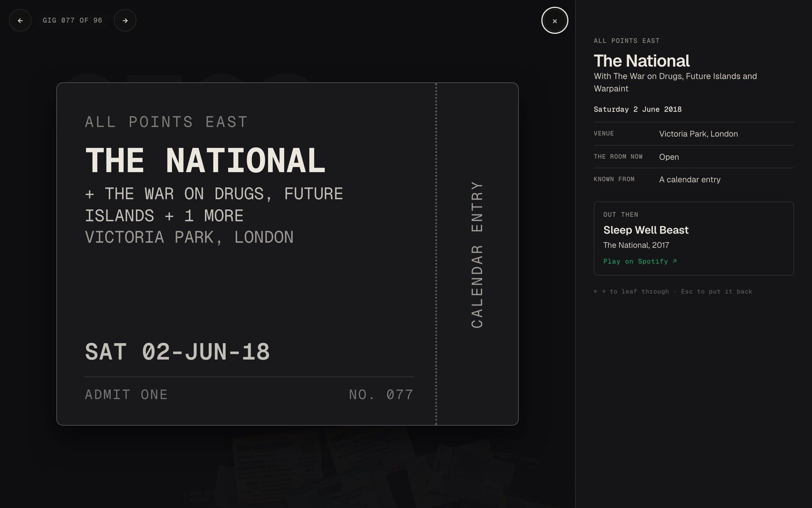Screen dimensions: 812x508
Task: Click the support acts subtitle mentioning Warpaint
Action: pos(675,82)
